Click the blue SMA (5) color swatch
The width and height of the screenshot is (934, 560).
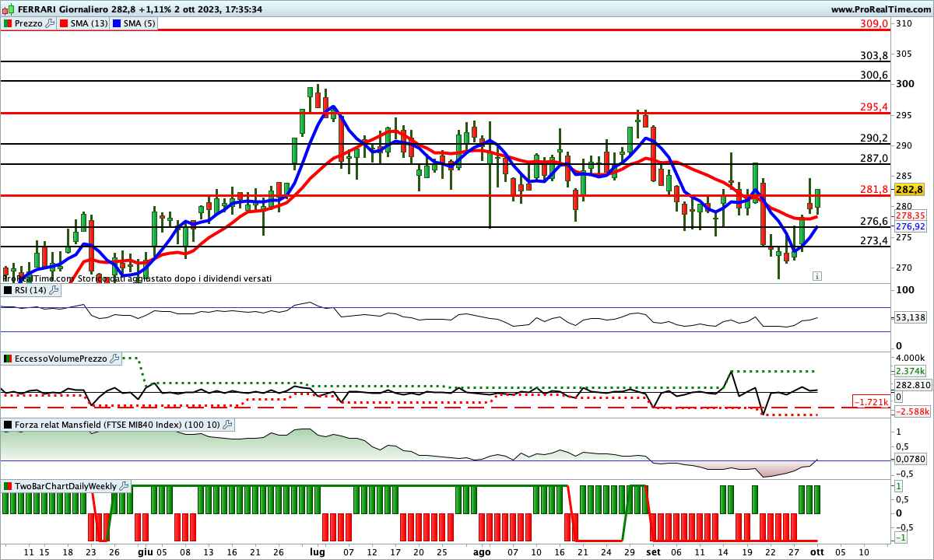click(x=117, y=23)
